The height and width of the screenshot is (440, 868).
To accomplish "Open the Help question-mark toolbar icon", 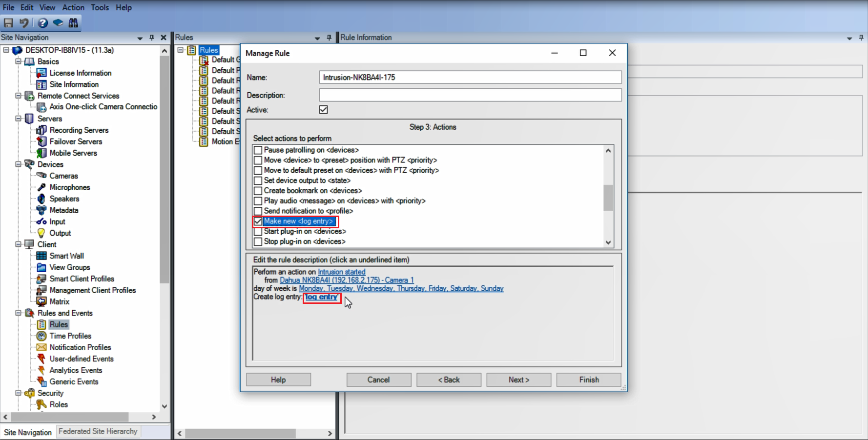I will point(43,22).
